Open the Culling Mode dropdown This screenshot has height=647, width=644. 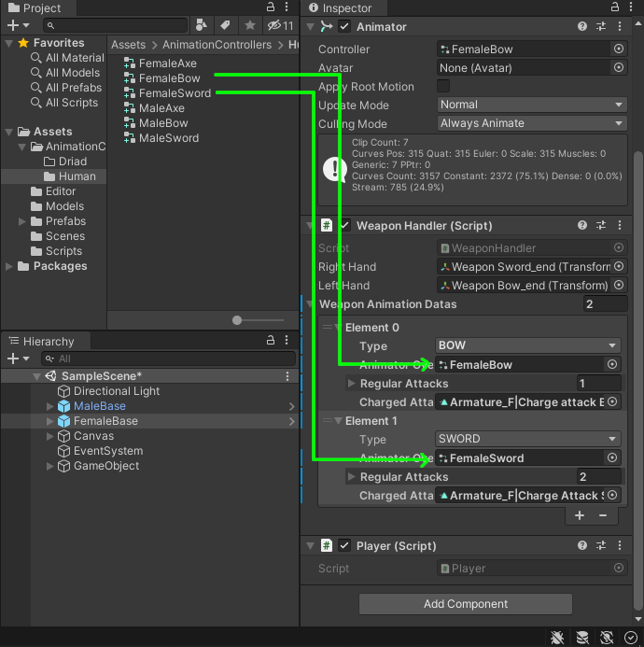coord(531,123)
